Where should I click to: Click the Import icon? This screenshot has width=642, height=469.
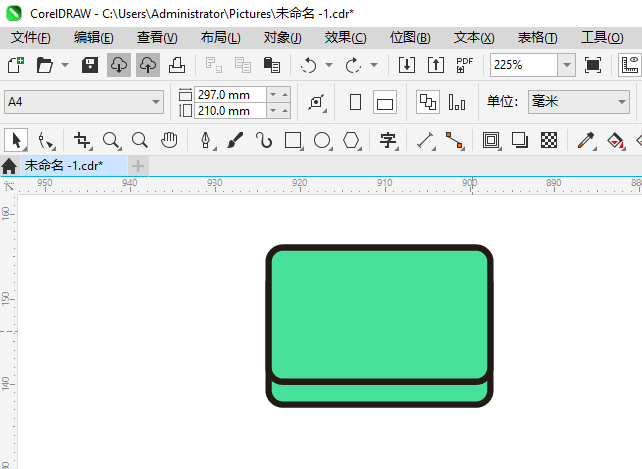coord(407,65)
